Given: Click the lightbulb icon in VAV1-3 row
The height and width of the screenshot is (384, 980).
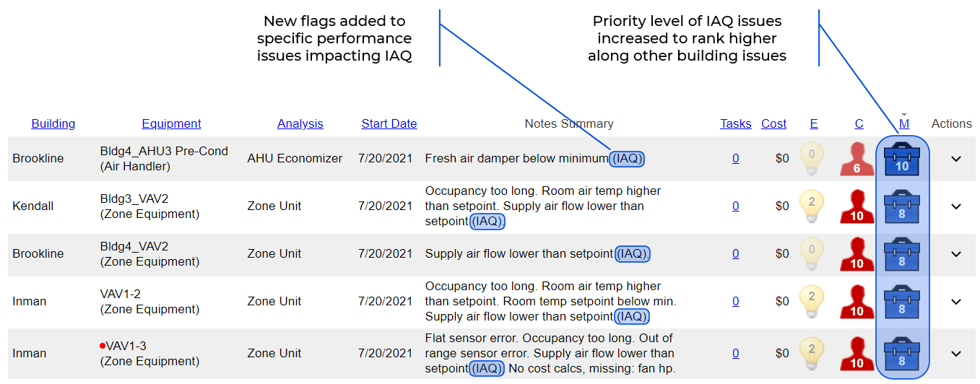Looking at the screenshot, I should click(x=812, y=354).
